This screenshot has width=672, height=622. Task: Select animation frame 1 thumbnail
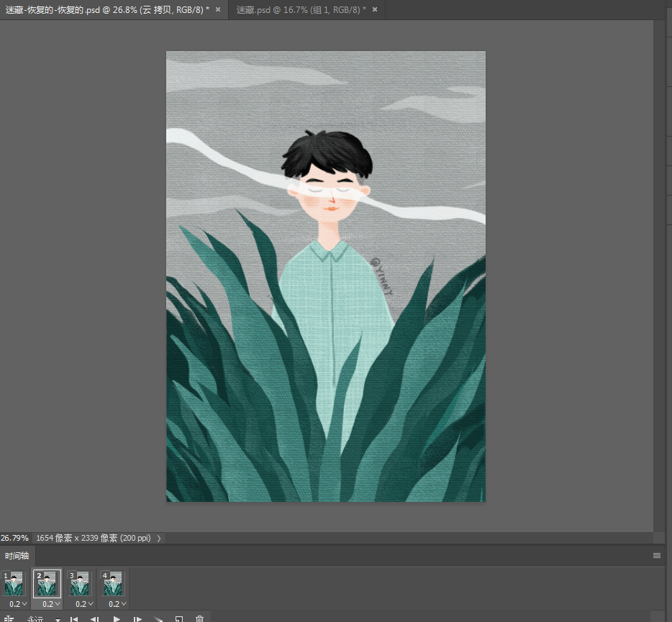(x=14, y=583)
